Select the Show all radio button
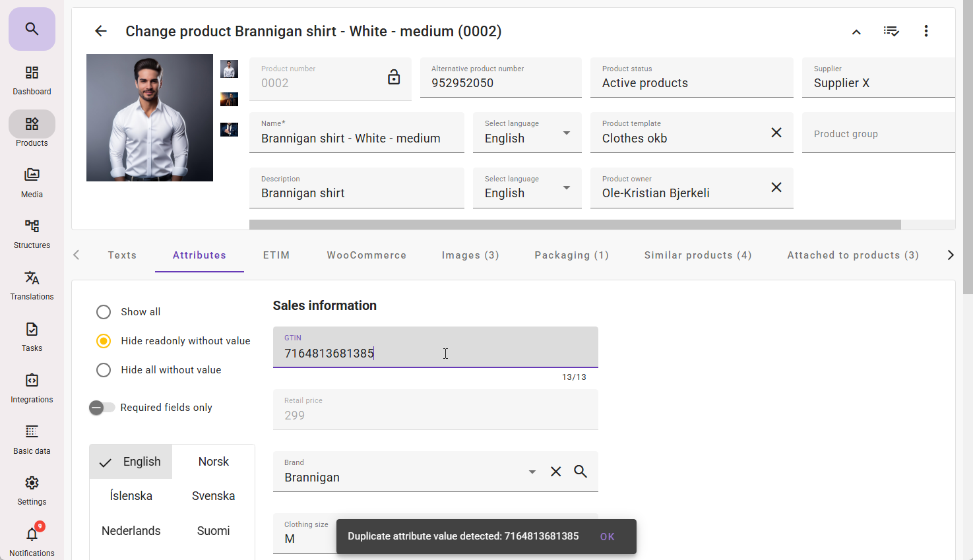This screenshot has height=560, width=973. click(104, 312)
